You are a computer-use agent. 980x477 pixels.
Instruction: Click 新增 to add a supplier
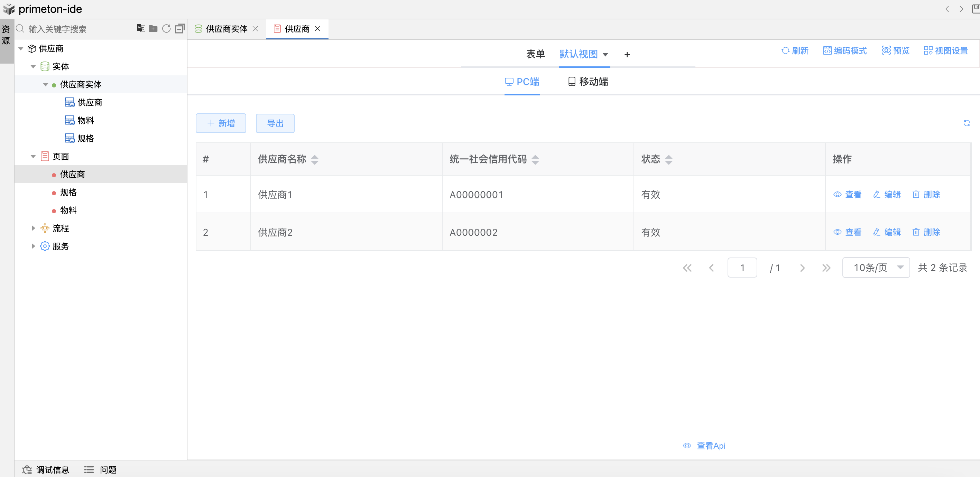pyautogui.click(x=221, y=123)
